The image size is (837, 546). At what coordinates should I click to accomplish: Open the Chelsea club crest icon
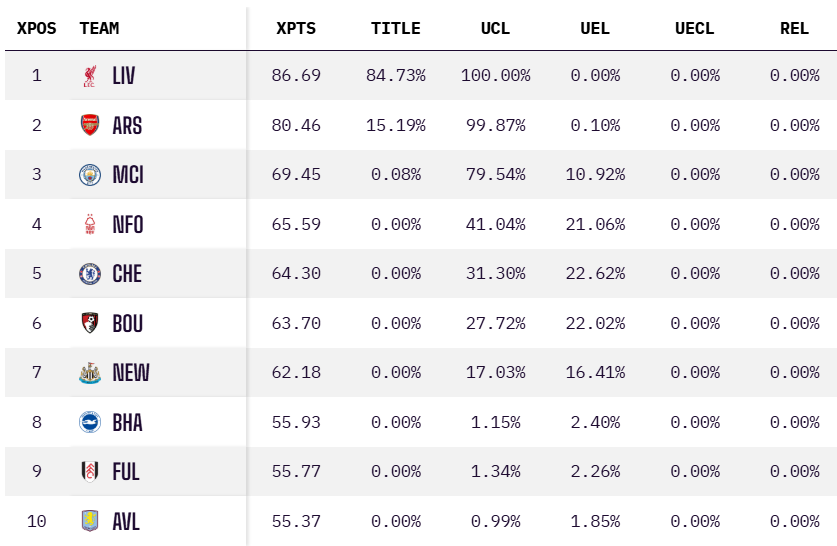(90, 274)
